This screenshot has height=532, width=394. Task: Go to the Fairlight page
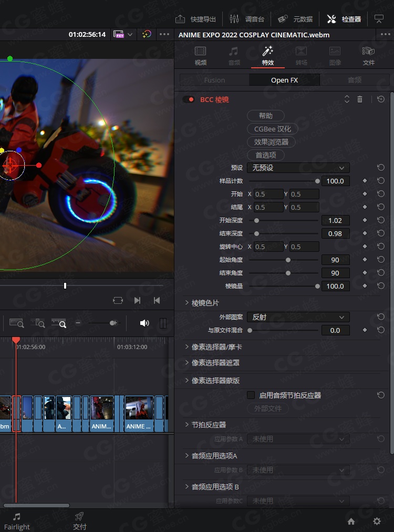[x=17, y=522]
